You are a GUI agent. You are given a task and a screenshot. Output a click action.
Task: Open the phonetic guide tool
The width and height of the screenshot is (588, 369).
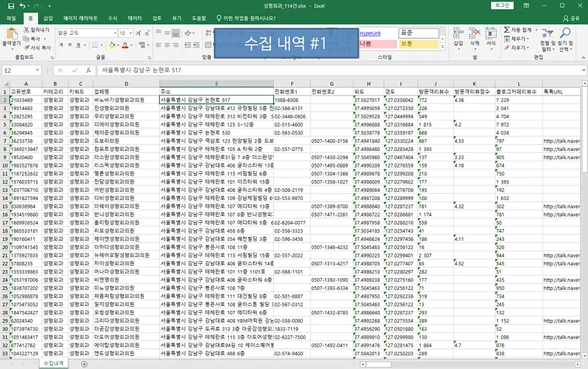tap(142, 45)
